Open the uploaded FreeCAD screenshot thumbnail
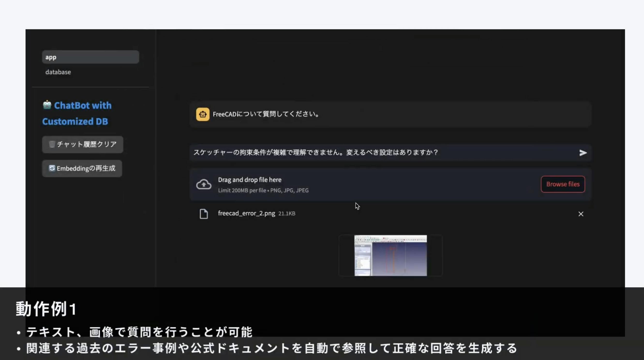 coord(390,255)
